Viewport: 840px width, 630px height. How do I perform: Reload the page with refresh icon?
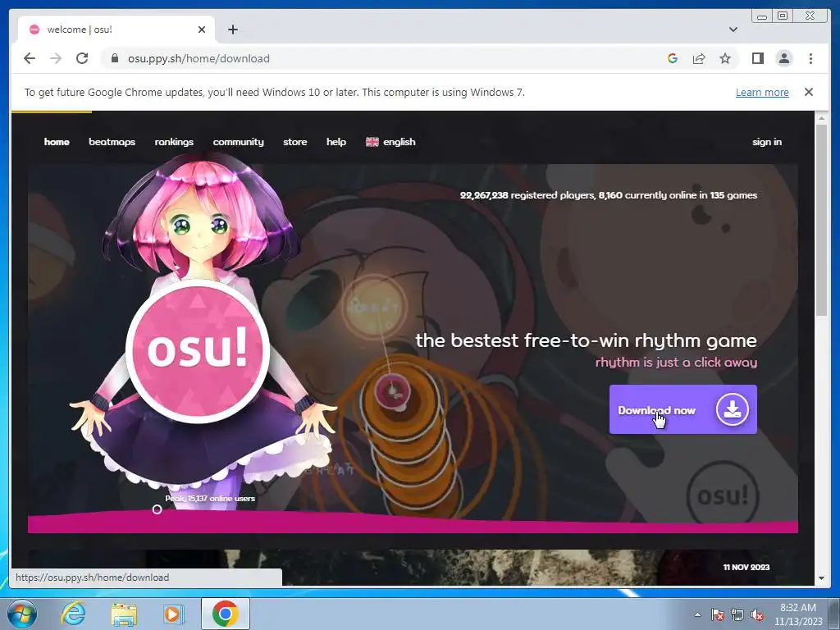[x=82, y=58]
